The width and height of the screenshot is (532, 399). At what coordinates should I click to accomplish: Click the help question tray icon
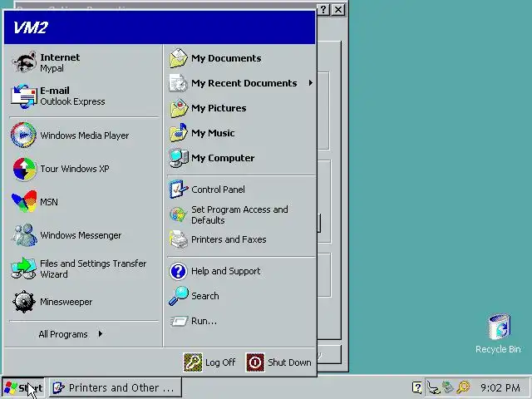coord(417,387)
